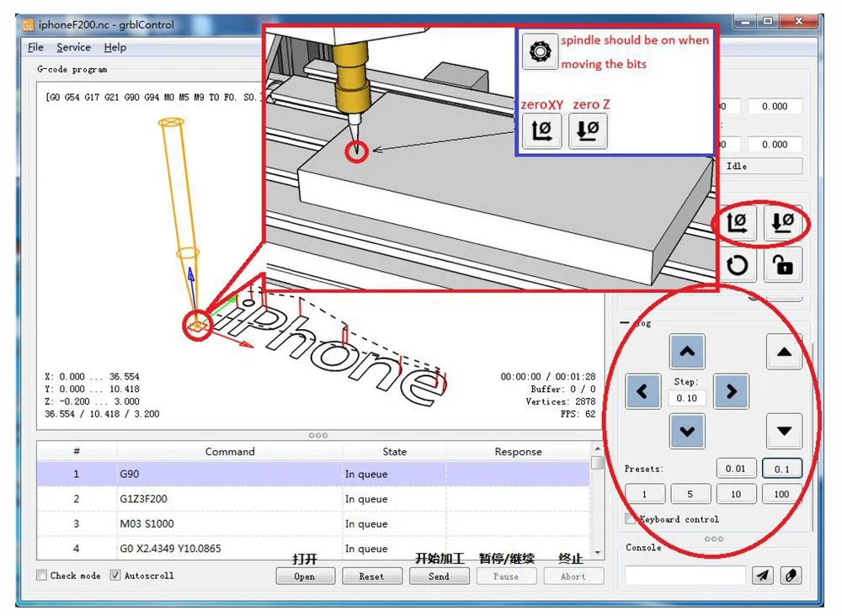
Task: Click the Send button
Action: [439, 576]
